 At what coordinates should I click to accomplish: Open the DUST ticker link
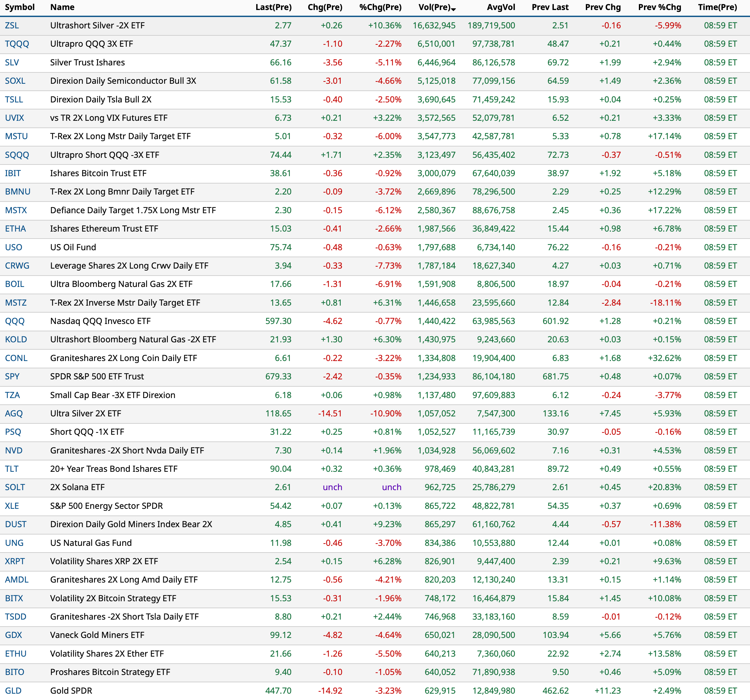(x=15, y=524)
